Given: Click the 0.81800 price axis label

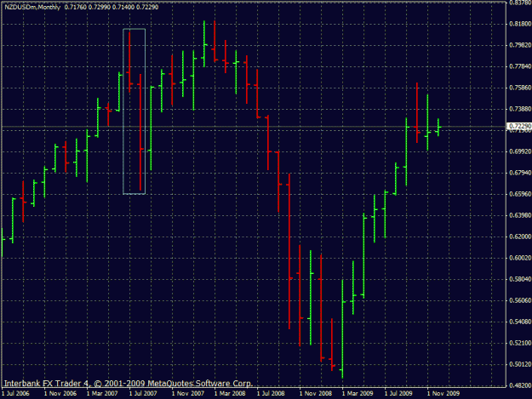Looking at the screenshot, I should (520, 24).
